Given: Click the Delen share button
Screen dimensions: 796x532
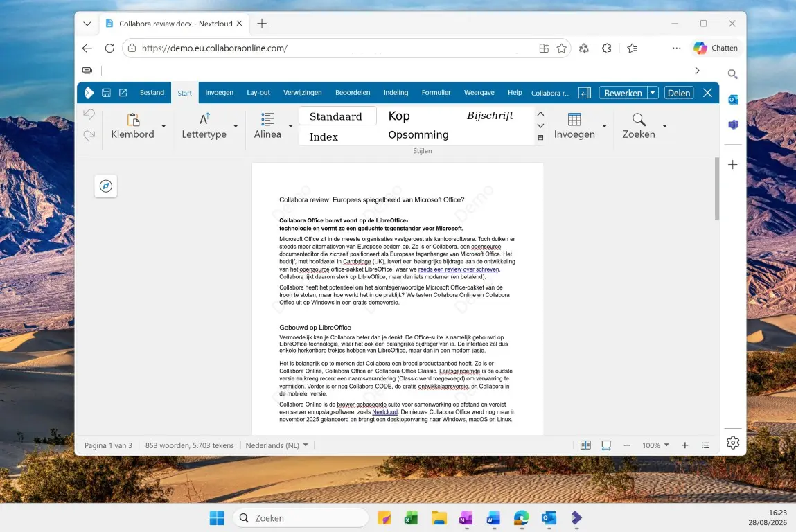Looking at the screenshot, I should 679,93.
